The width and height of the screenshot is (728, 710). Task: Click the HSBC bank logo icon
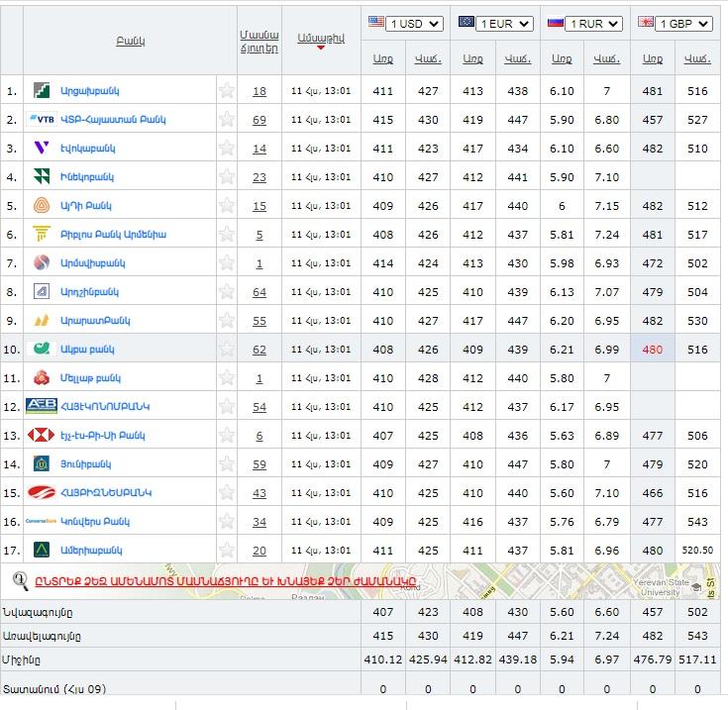pyautogui.click(x=42, y=436)
